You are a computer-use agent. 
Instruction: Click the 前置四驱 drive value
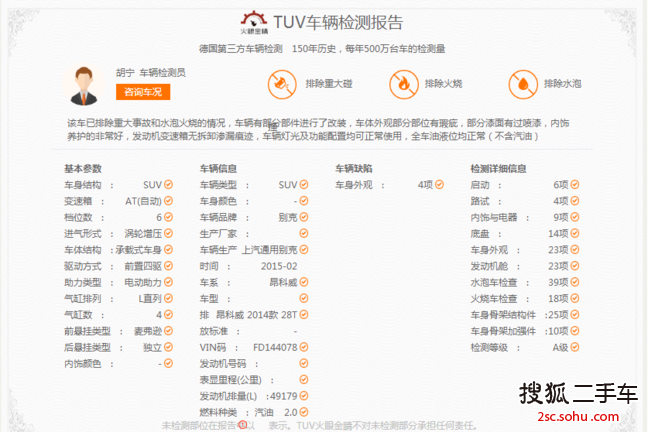143,266
